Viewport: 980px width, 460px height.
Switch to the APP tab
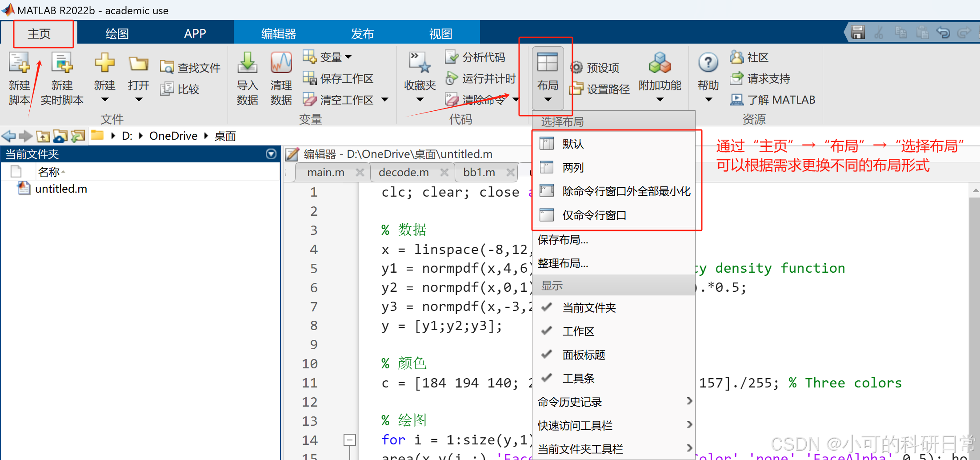(195, 34)
